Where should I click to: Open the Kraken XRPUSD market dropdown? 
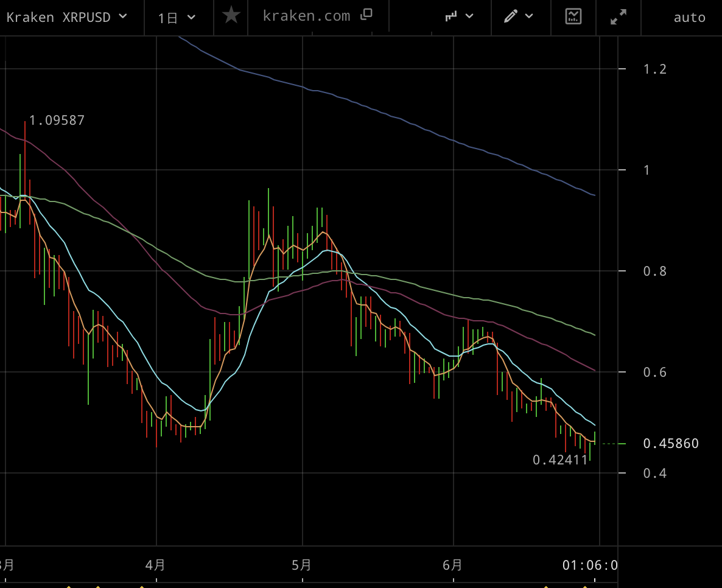pos(66,18)
